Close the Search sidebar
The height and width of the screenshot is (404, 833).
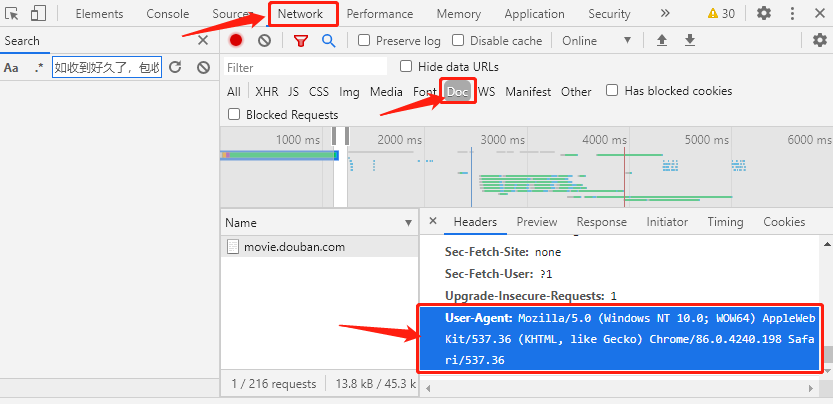[x=203, y=40]
